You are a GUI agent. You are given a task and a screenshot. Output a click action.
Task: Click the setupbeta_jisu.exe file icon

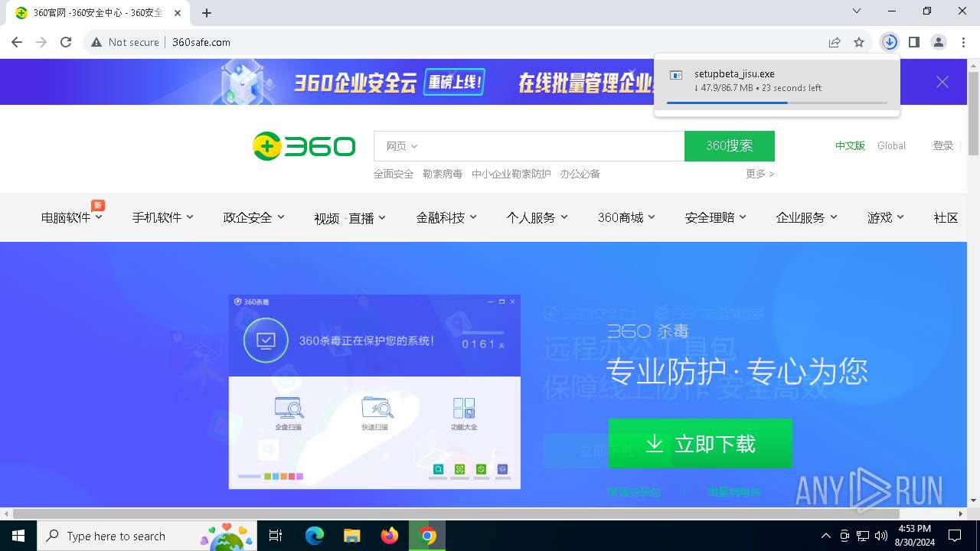676,75
